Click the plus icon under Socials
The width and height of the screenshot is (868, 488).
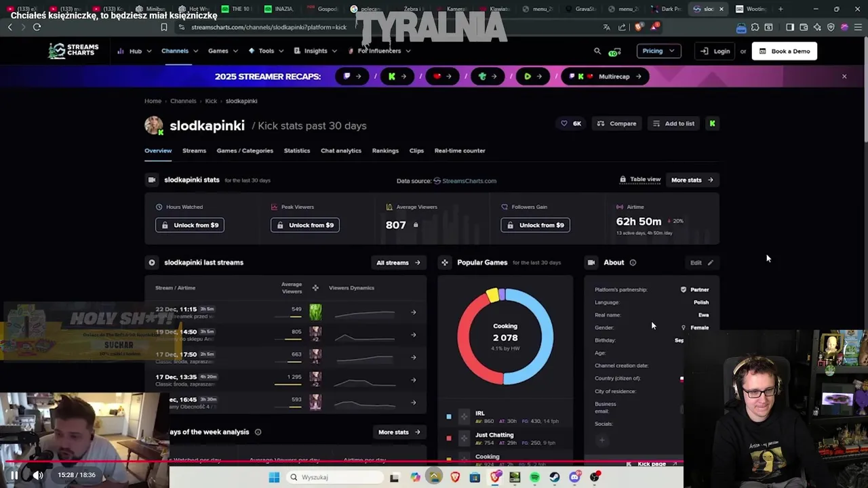[x=601, y=441]
